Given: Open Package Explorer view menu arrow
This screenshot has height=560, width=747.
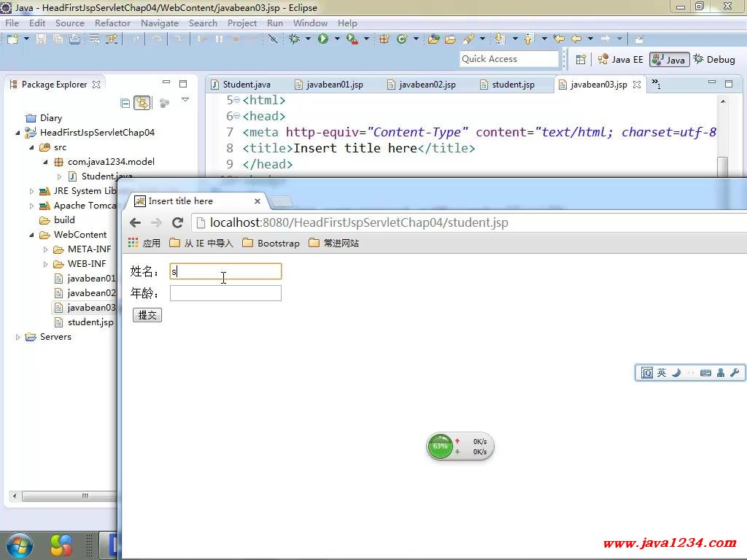Looking at the screenshot, I should pyautogui.click(x=185, y=101).
